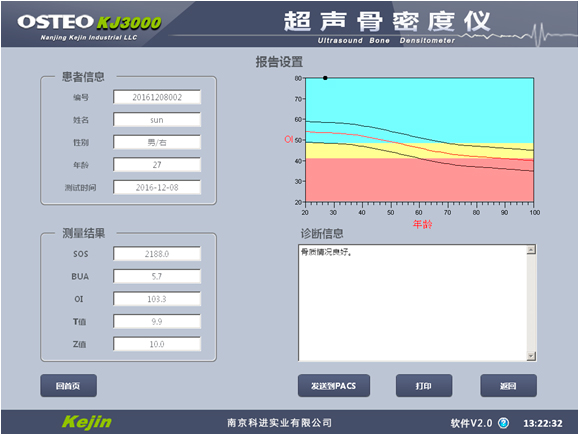
Task: Click the BUA result field 5.7
Action: (x=157, y=276)
